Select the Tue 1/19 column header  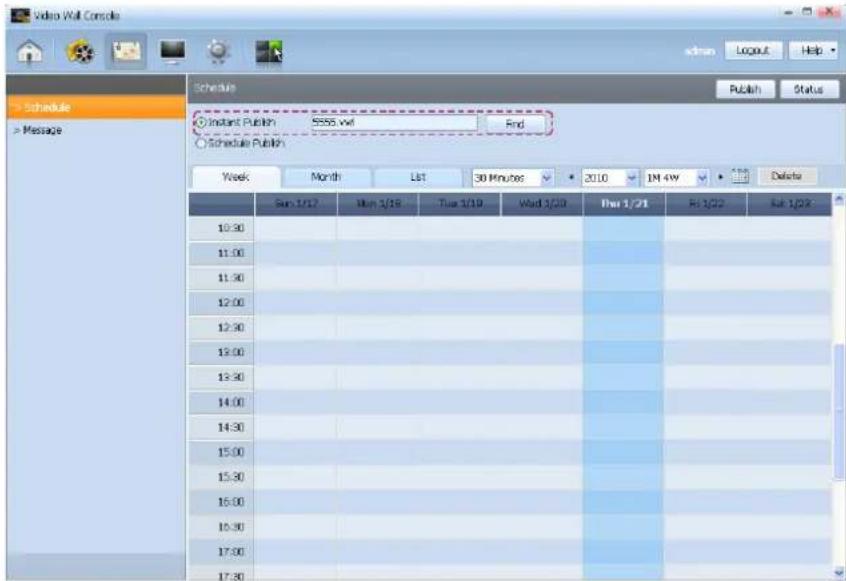click(460, 204)
